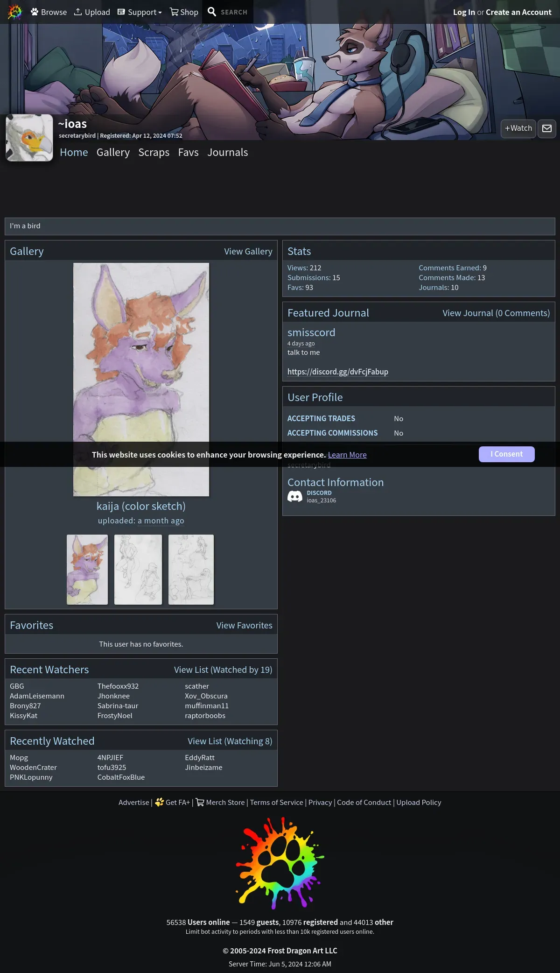
Task: Focus the SEARCH input field
Action: [234, 12]
